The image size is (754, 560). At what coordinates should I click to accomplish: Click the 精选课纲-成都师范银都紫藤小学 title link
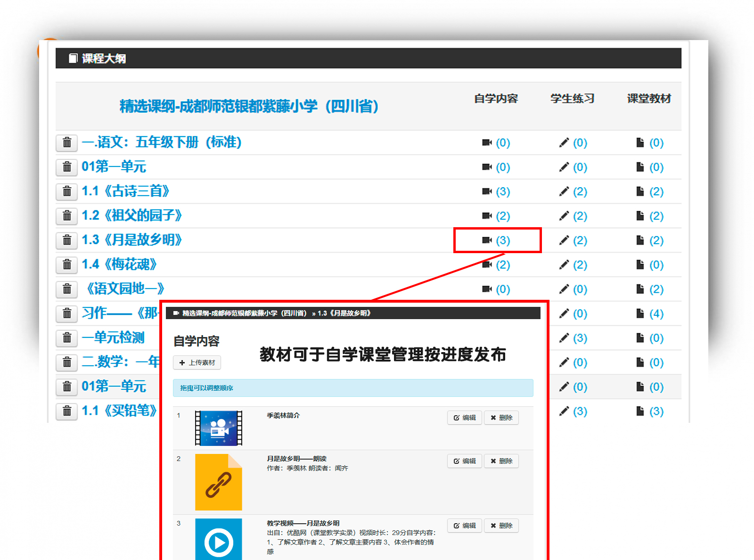coord(249,106)
